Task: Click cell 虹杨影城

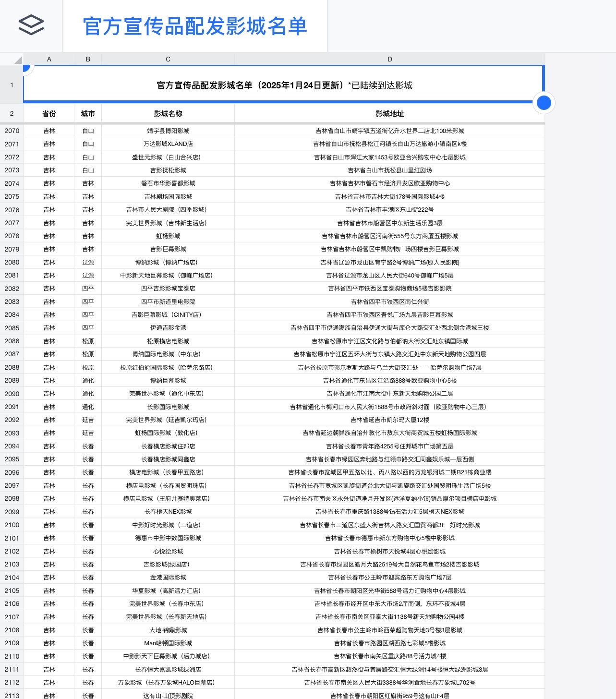Action: [168, 236]
